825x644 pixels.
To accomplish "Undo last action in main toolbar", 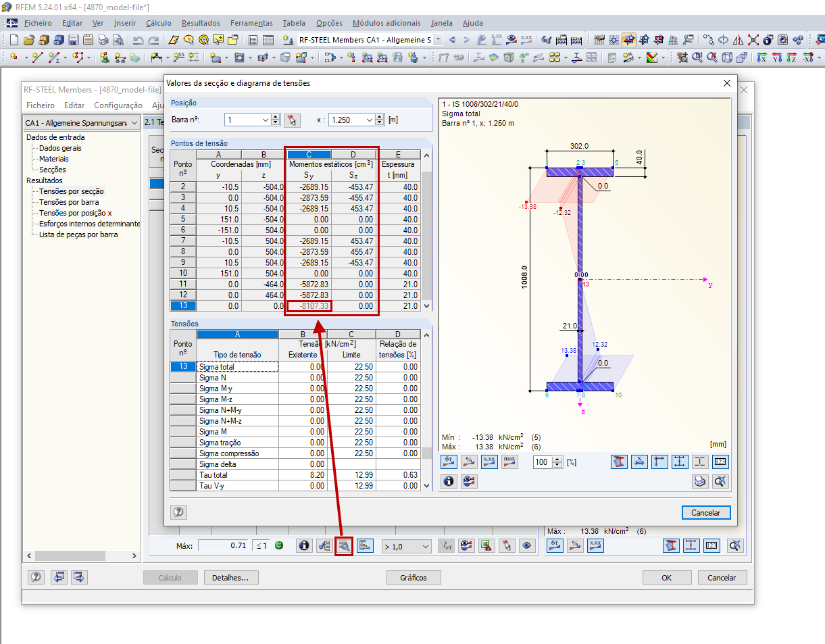I will pos(139,40).
